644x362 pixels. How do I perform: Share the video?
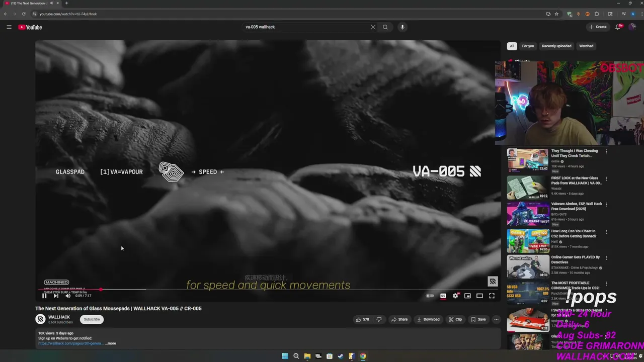tap(399, 319)
